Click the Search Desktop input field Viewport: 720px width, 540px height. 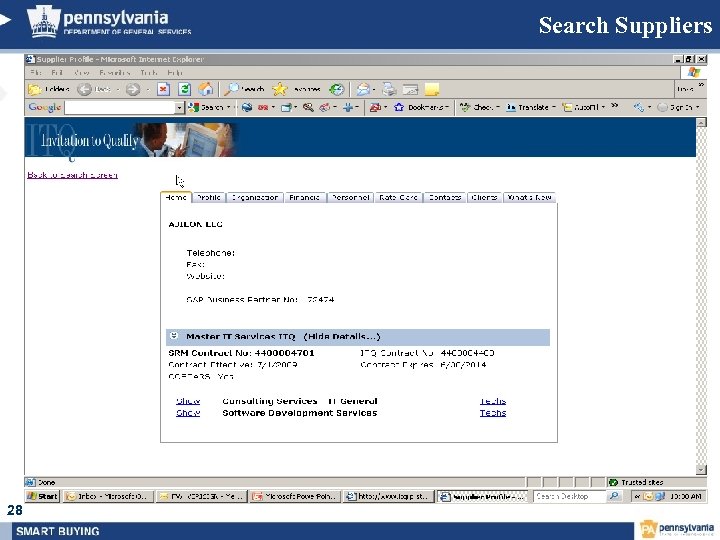point(569,496)
